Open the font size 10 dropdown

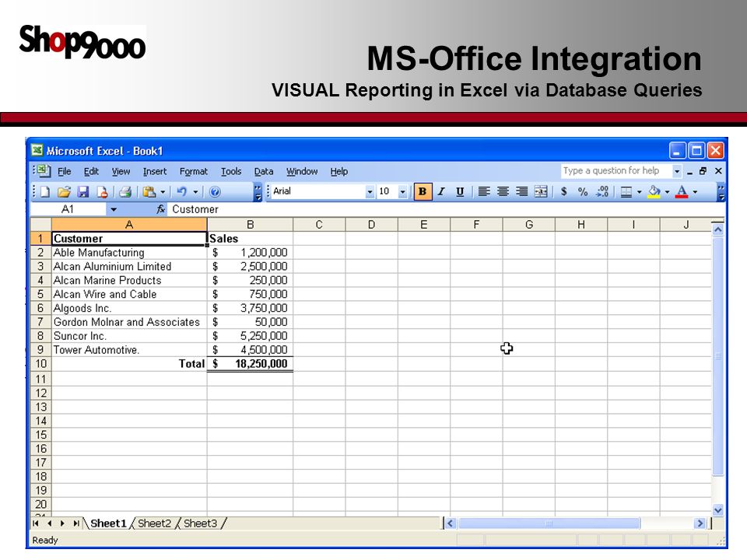coord(403,192)
